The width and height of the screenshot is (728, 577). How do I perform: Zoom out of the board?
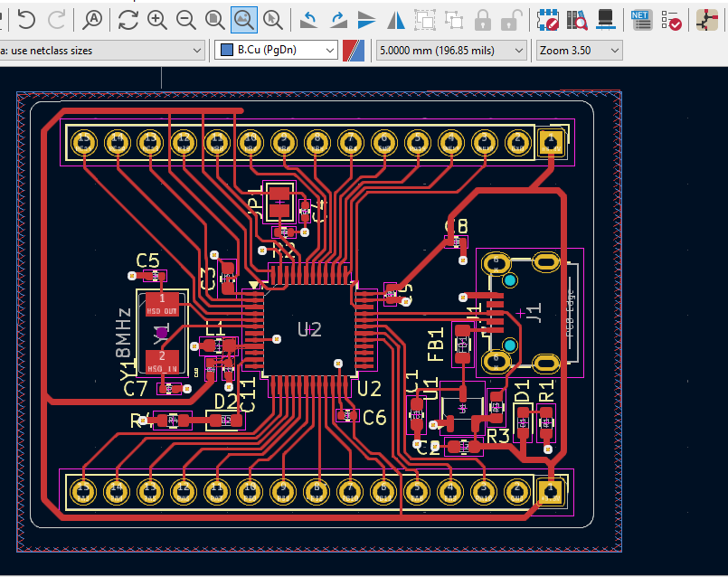pos(185,18)
